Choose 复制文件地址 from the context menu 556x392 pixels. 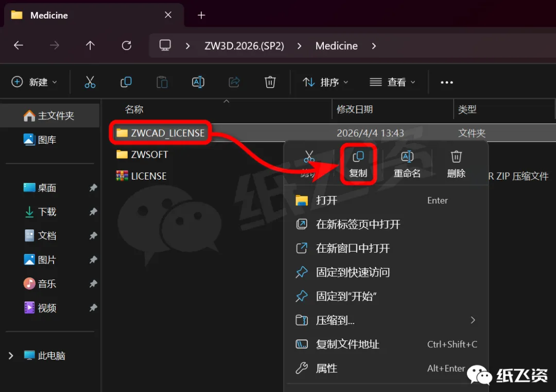pyautogui.click(x=387, y=344)
